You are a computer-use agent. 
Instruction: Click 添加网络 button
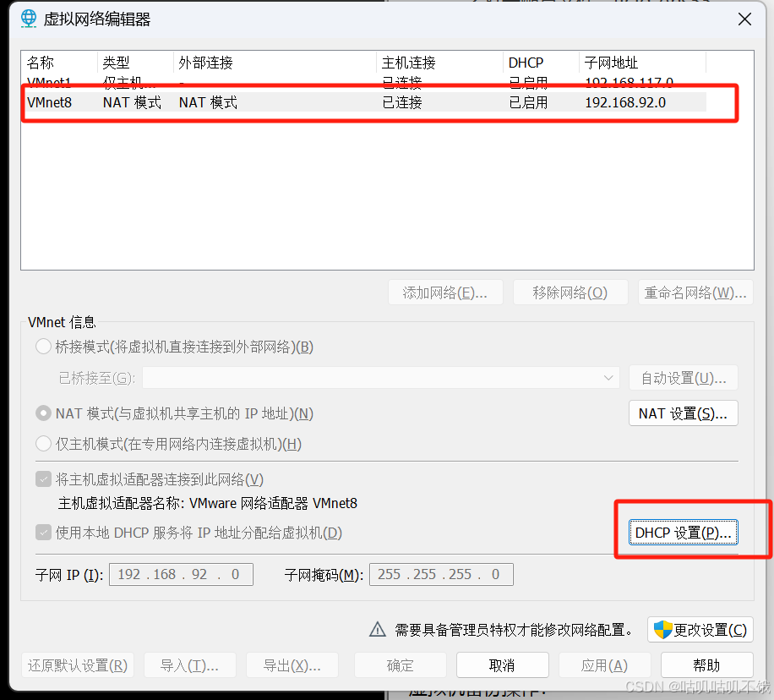pos(445,293)
